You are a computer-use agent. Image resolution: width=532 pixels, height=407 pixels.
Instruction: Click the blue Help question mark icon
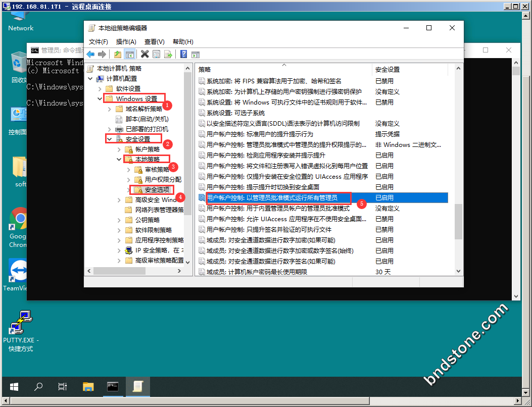coord(184,55)
